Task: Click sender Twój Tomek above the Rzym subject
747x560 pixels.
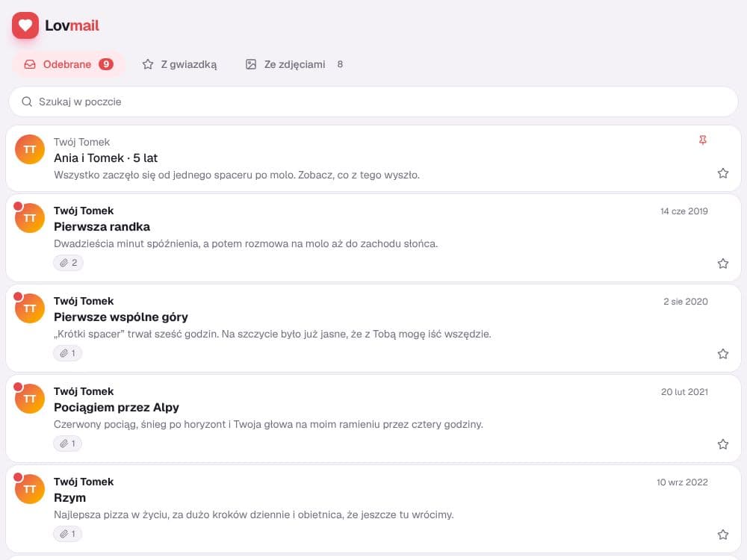Action: tap(84, 482)
